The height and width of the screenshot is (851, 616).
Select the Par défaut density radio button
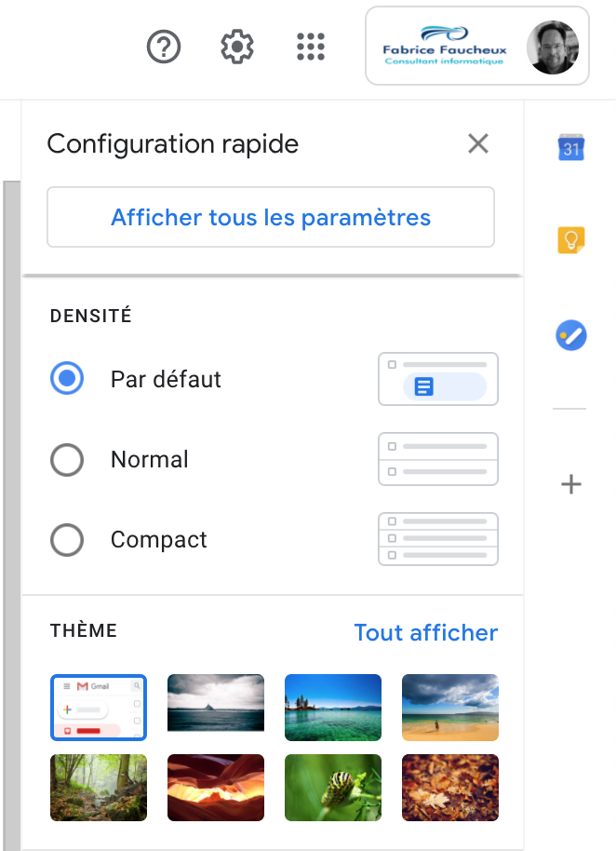[x=67, y=378]
